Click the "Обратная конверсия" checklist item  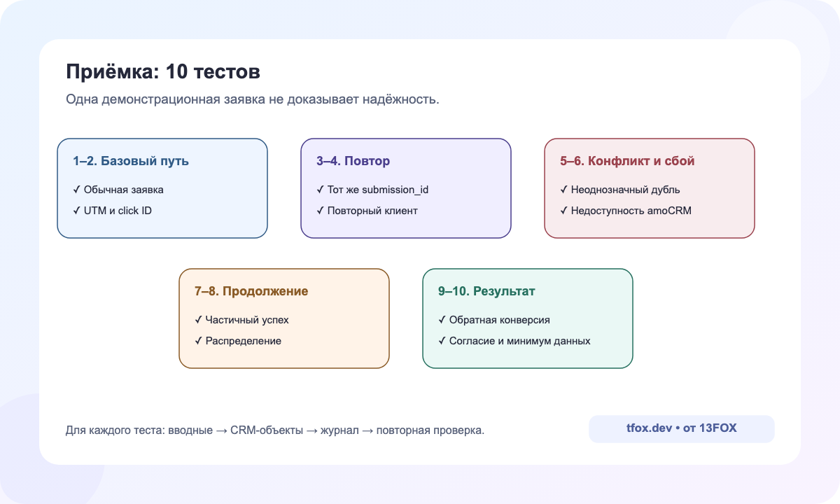[x=494, y=319]
